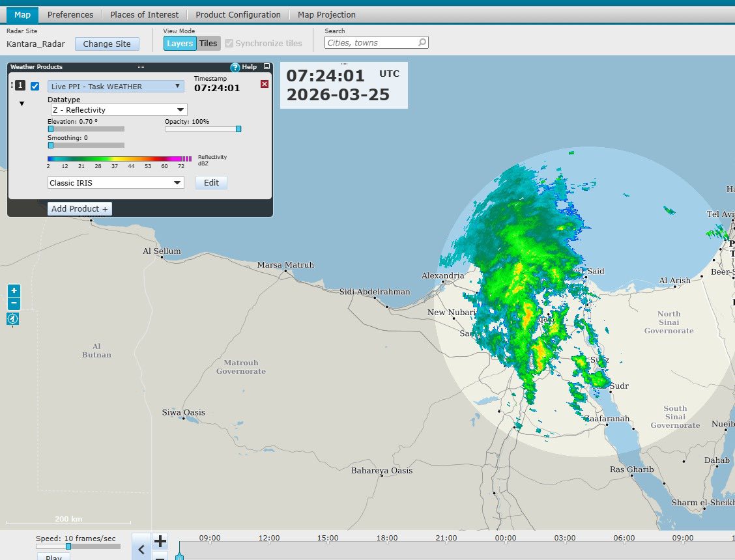
Task: Switch view mode to Layers
Action: pyautogui.click(x=180, y=43)
